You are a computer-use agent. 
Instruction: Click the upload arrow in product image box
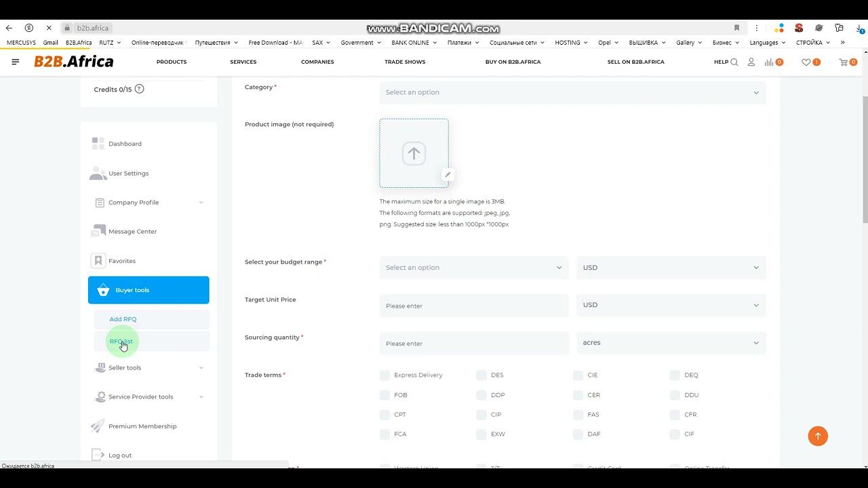tap(414, 153)
